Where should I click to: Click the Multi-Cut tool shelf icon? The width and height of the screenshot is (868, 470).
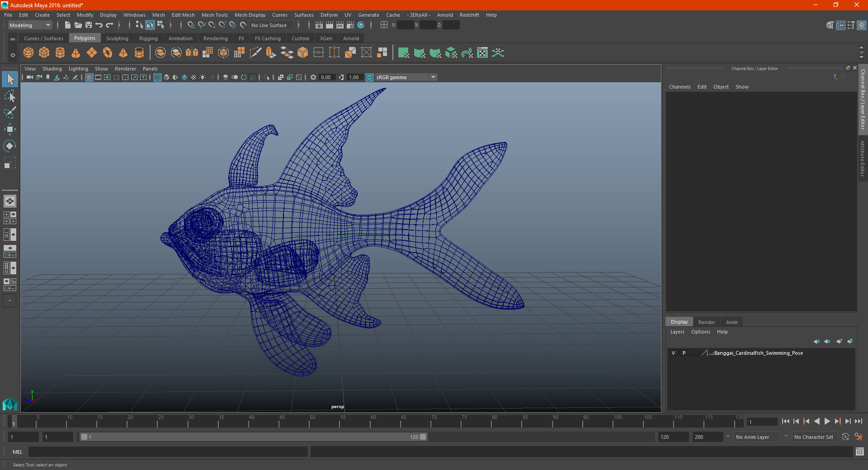(x=255, y=53)
